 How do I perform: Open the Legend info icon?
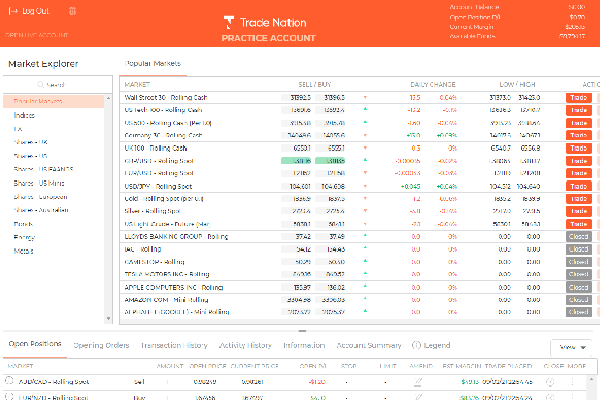tap(416, 345)
